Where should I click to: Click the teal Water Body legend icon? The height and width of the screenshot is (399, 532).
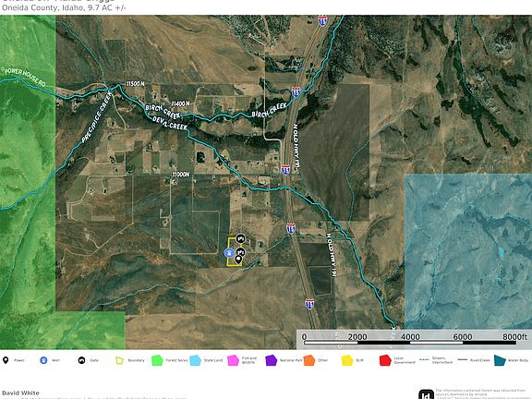point(500,360)
